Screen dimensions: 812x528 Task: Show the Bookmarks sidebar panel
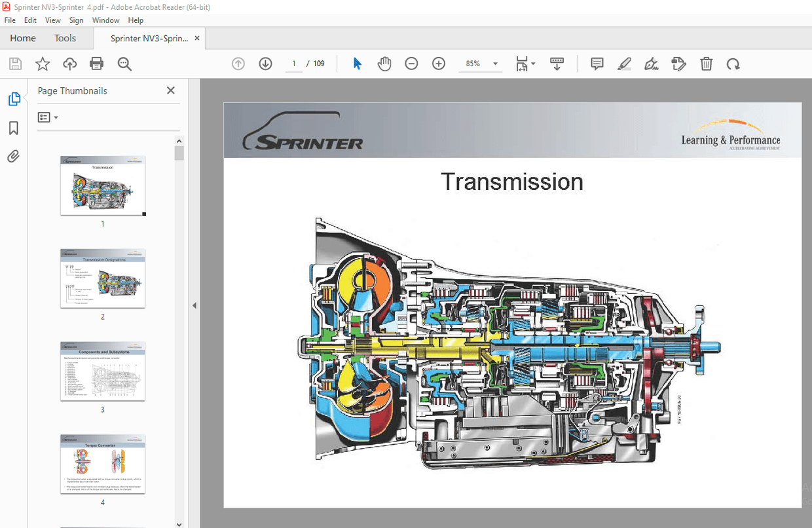click(x=14, y=128)
